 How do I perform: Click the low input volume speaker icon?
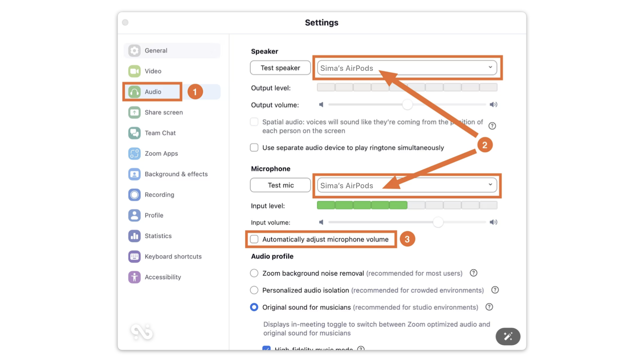coord(321,222)
